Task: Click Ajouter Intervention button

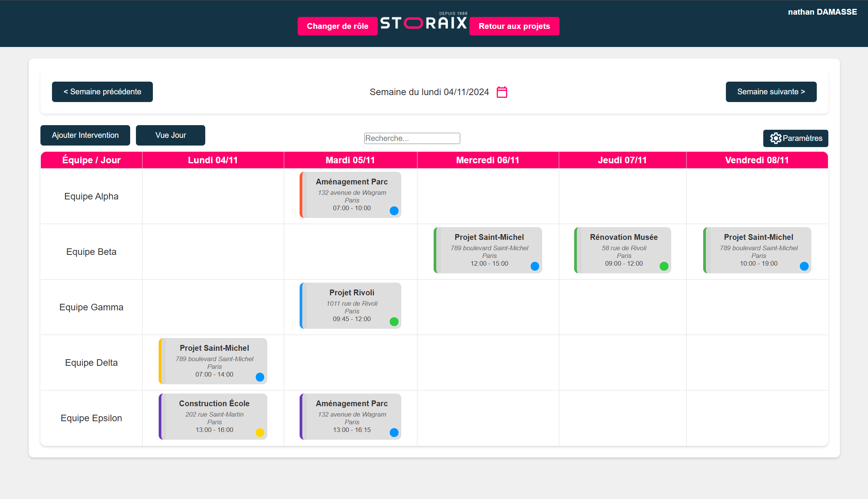Action: pyautogui.click(x=85, y=135)
